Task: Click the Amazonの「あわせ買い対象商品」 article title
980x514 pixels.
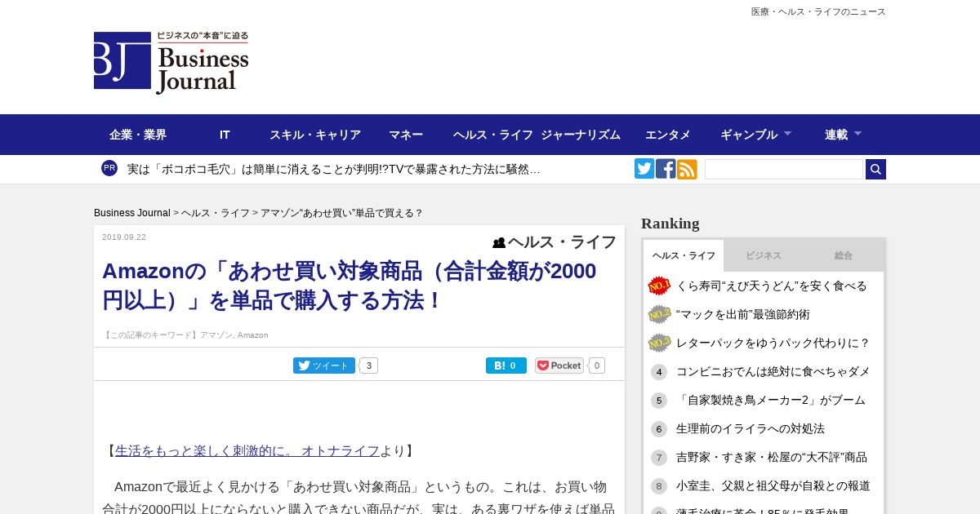Action: click(x=350, y=286)
